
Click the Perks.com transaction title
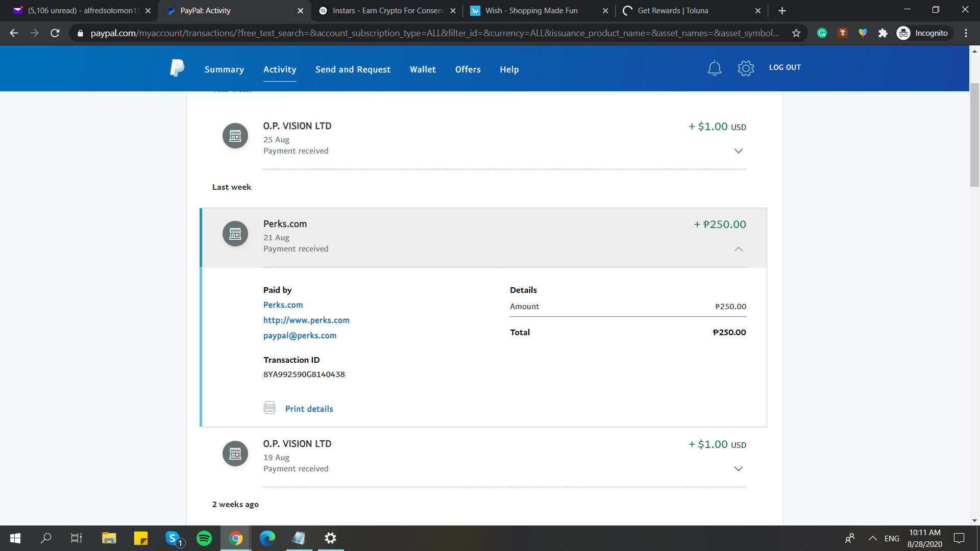coord(285,224)
